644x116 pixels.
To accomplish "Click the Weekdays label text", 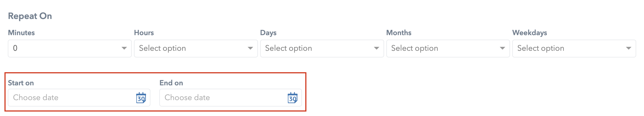I will point(530,33).
